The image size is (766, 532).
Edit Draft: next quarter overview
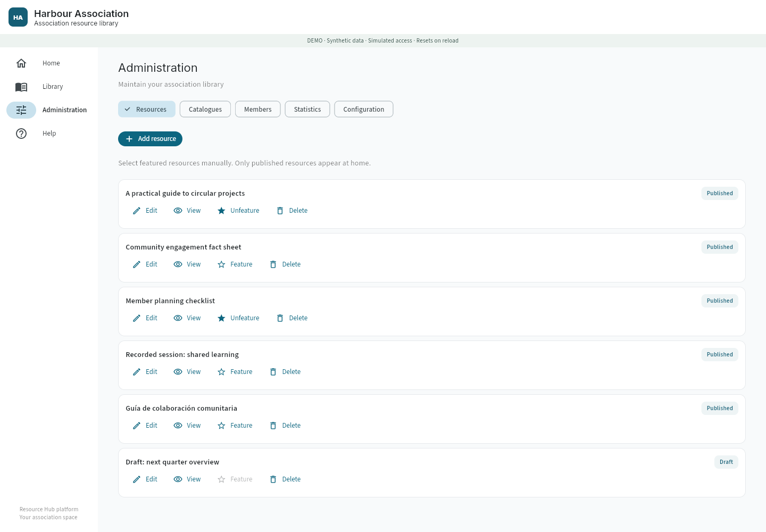pyautogui.click(x=145, y=479)
